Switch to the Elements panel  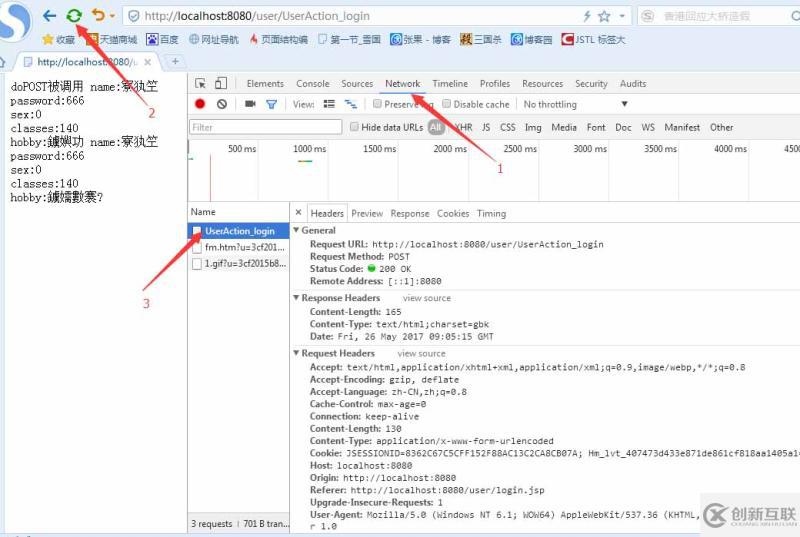[x=265, y=84]
